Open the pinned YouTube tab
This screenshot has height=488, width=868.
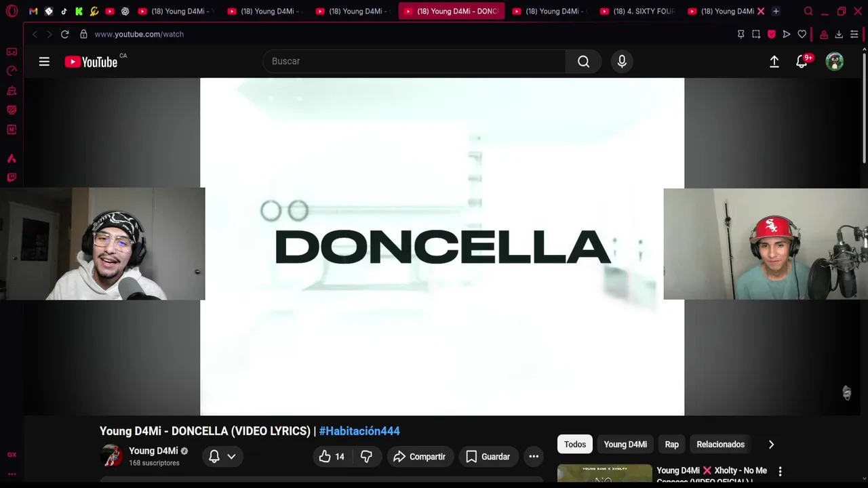coord(110,12)
